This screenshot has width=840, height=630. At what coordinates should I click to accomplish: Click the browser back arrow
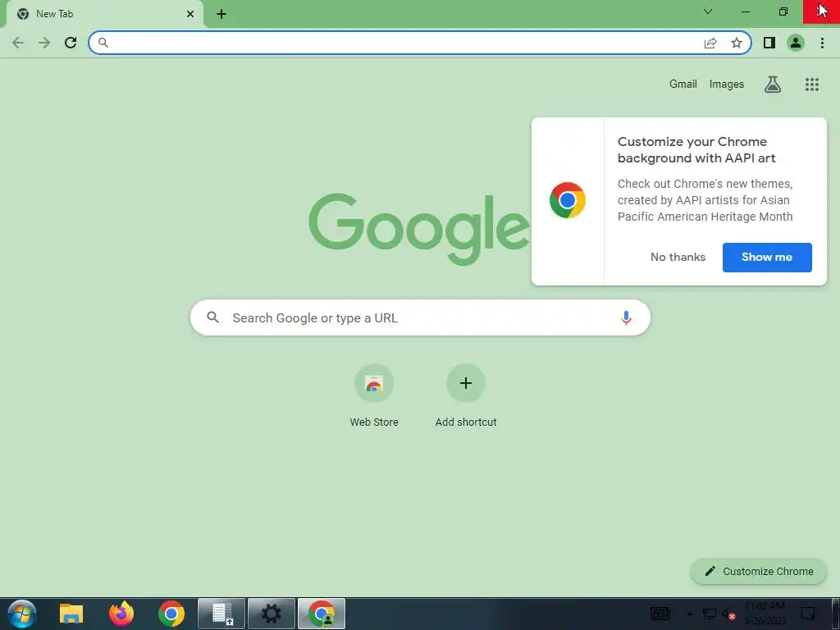click(18, 43)
